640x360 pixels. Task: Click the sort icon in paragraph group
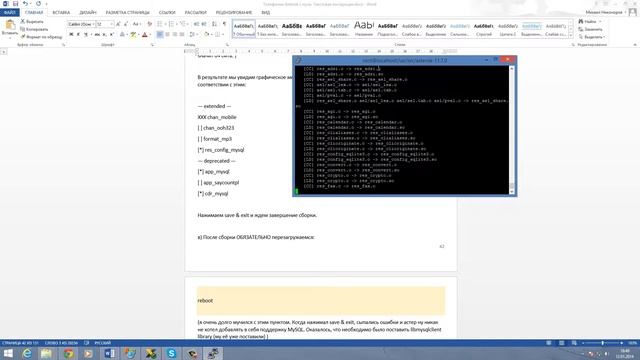coord(214,24)
